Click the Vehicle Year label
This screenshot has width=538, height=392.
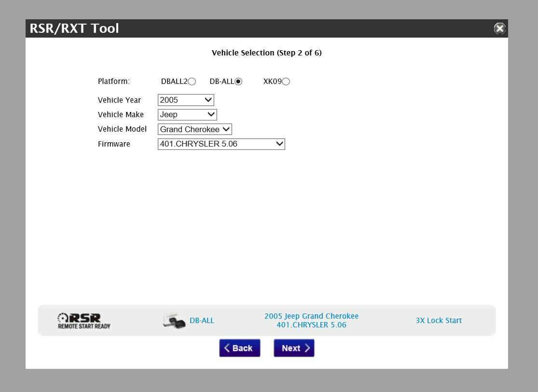click(x=119, y=100)
